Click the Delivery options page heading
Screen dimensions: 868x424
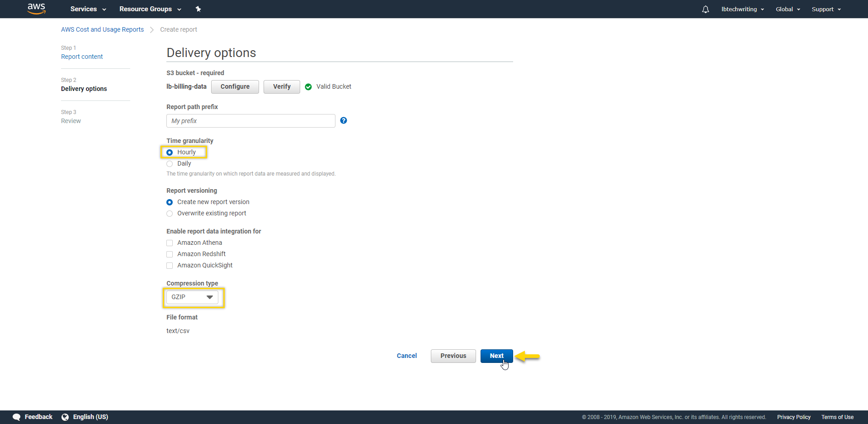coord(211,53)
